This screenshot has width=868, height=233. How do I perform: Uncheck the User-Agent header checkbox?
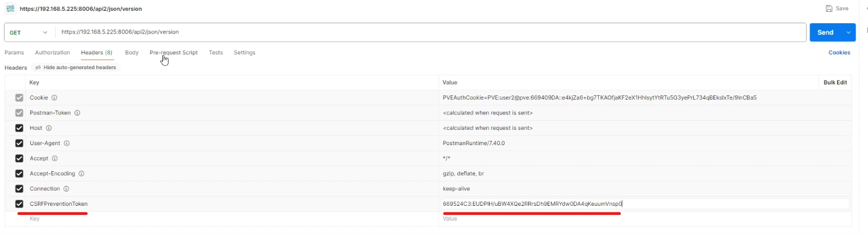coord(19,143)
